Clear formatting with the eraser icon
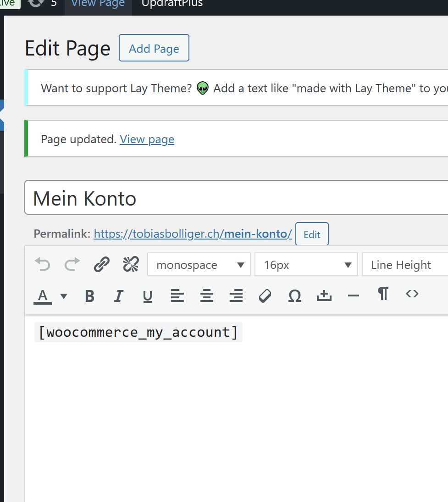This screenshot has width=448, height=502. click(x=265, y=296)
